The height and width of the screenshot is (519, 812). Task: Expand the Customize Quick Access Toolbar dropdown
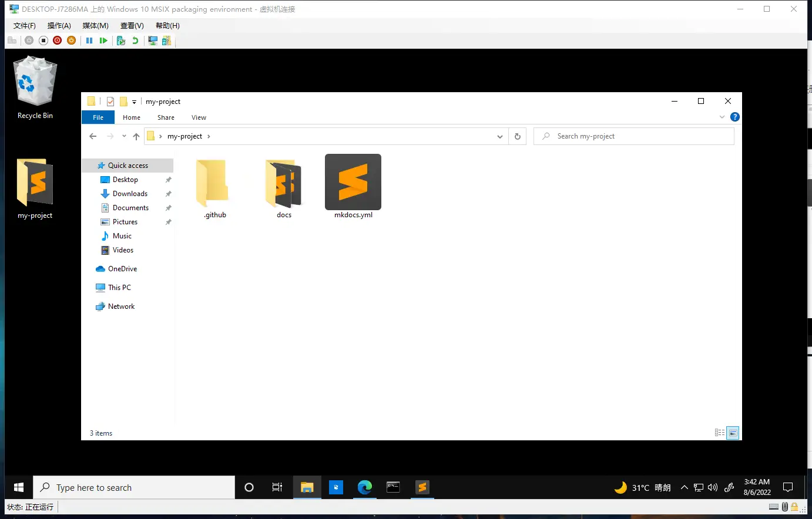(134, 102)
